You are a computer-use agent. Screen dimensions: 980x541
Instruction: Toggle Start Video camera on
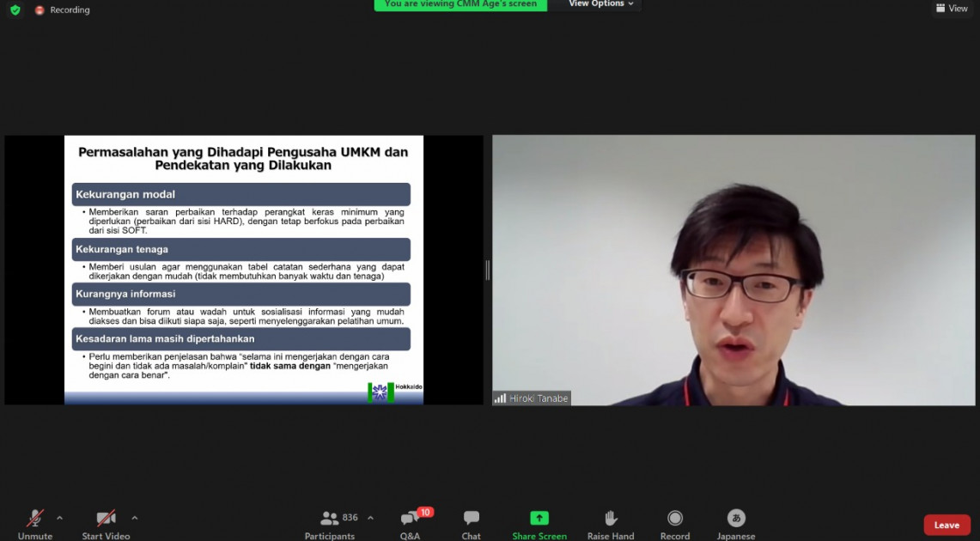point(106,524)
